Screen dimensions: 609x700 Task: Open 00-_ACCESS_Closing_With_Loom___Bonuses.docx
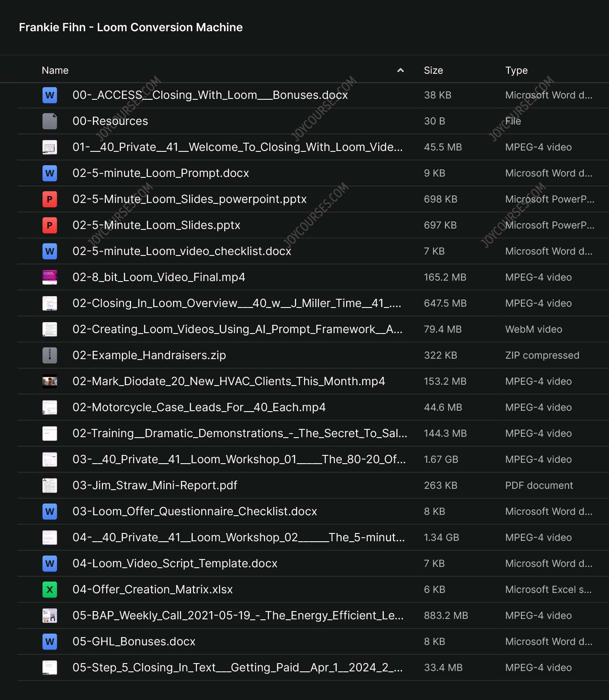point(210,95)
